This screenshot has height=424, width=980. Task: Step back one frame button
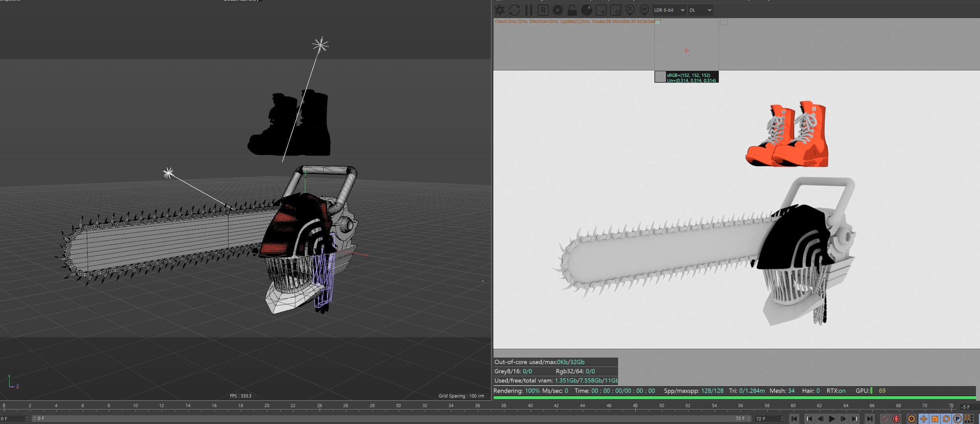pos(820,419)
